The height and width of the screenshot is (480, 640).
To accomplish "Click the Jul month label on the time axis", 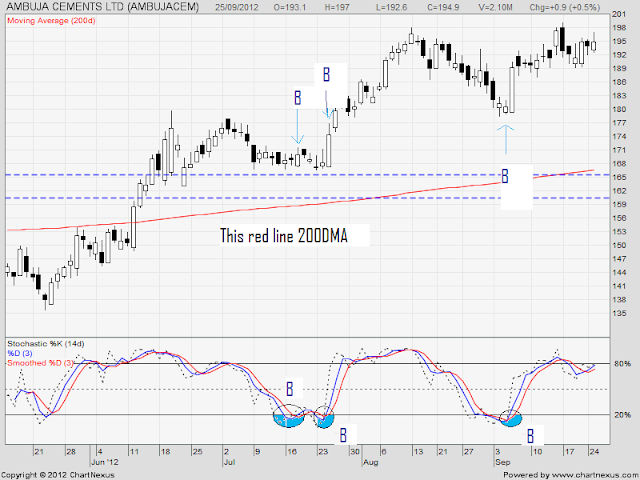I will coord(229,462).
